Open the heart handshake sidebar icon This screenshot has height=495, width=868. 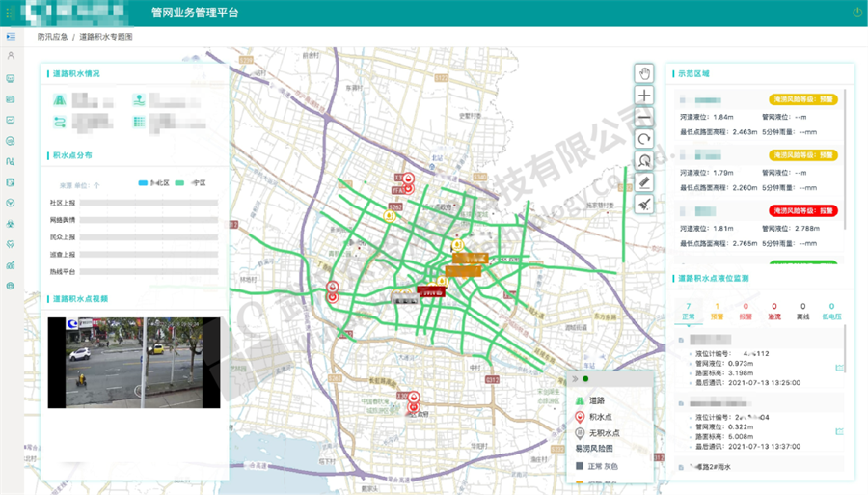(11, 244)
